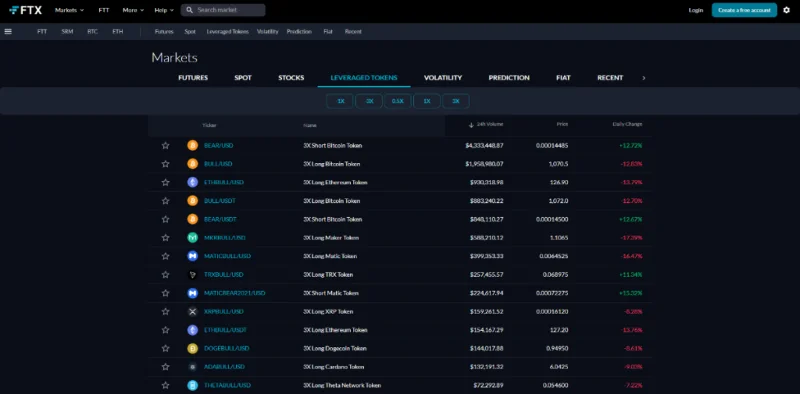
Task: Toggle the star for ADABULL/USD
Action: pyautogui.click(x=165, y=366)
